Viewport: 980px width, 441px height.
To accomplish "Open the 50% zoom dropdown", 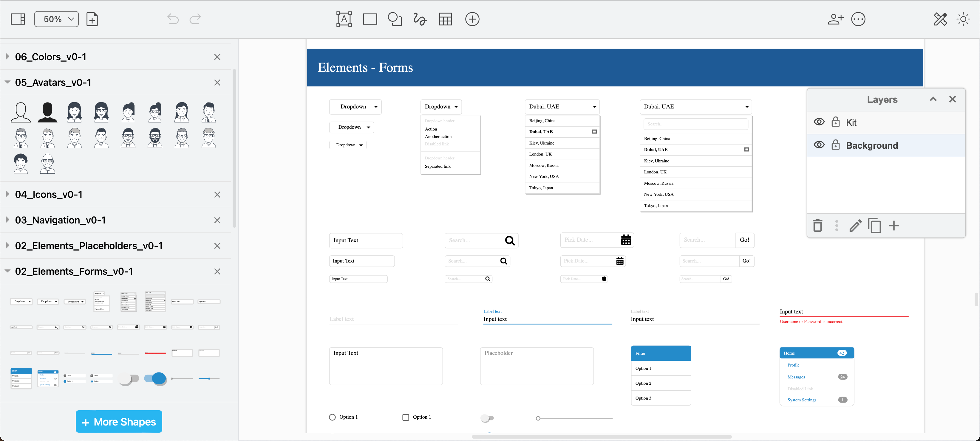I will coord(56,19).
